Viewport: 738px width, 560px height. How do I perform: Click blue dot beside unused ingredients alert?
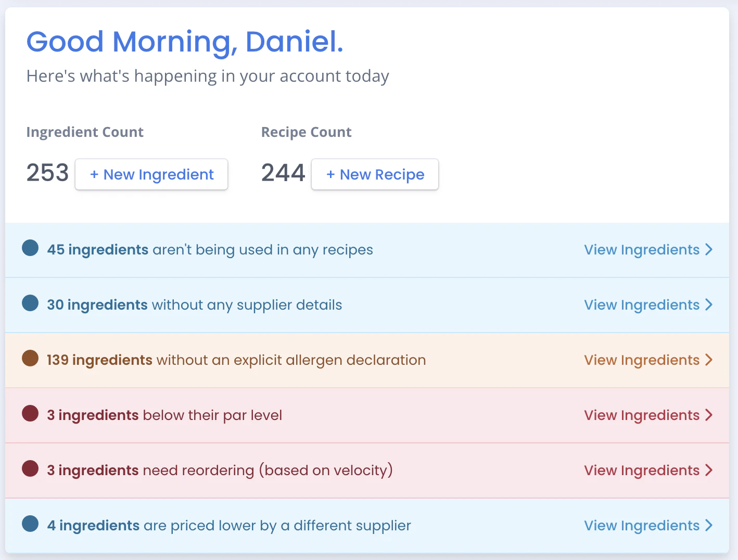click(x=30, y=248)
